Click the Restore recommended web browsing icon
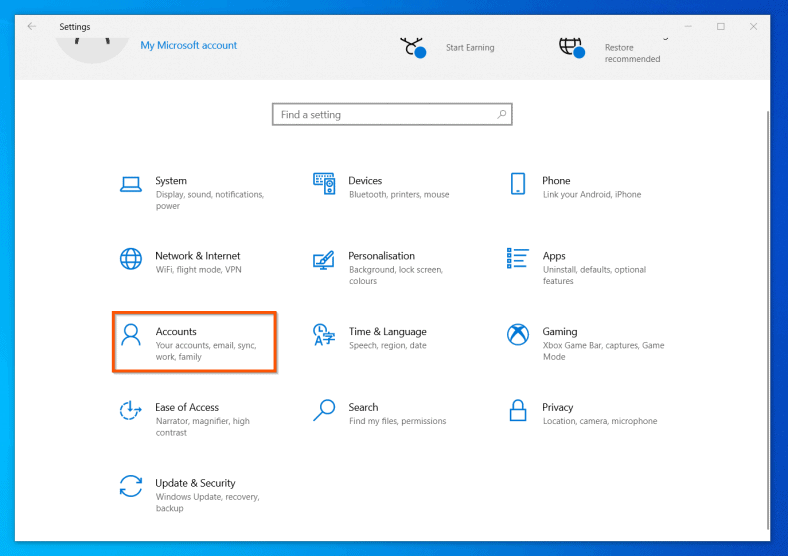Screen dimensions: 788x556 (572, 48)
